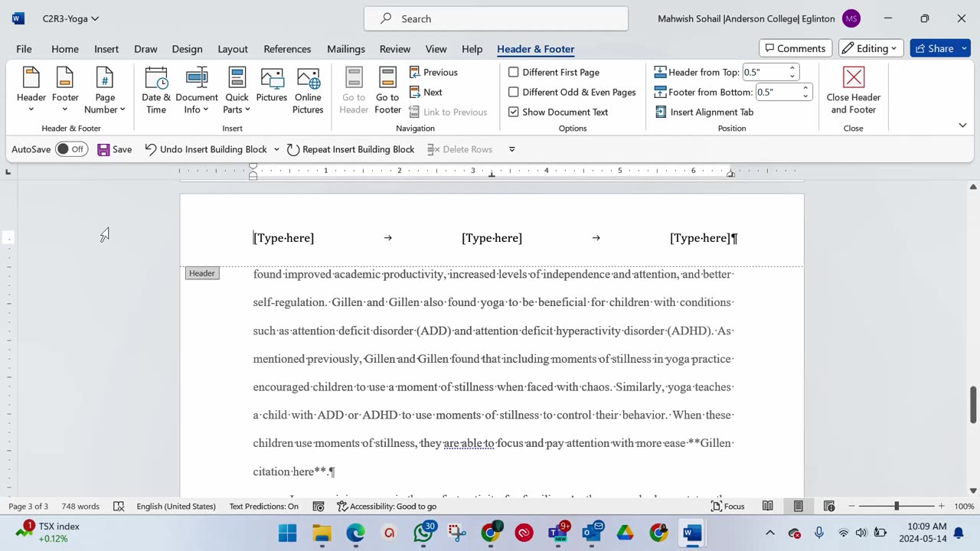980x551 pixels.
Task: Close Header and Footer view
Action: coord(854,90)
